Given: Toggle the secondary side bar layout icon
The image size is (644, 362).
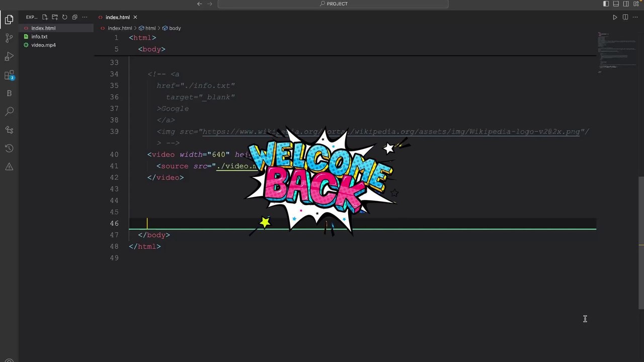Looking at the screenshot, I should coord(626,4).
